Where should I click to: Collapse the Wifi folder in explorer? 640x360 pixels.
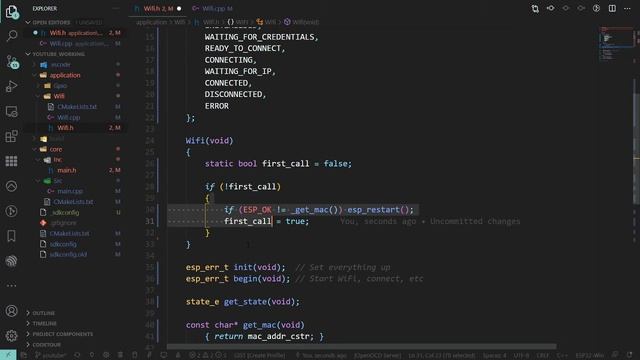pos(59,96)
